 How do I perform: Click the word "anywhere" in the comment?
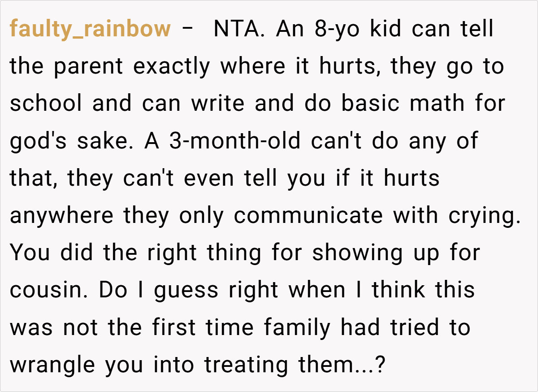(x=61, y=216)
